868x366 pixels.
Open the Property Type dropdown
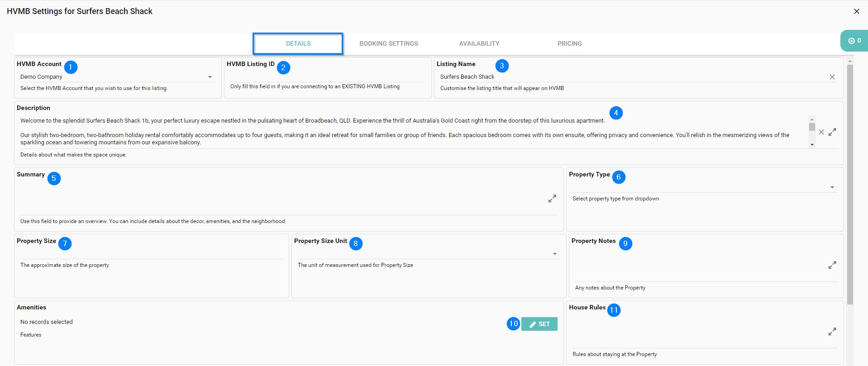[x=832, y=187]
